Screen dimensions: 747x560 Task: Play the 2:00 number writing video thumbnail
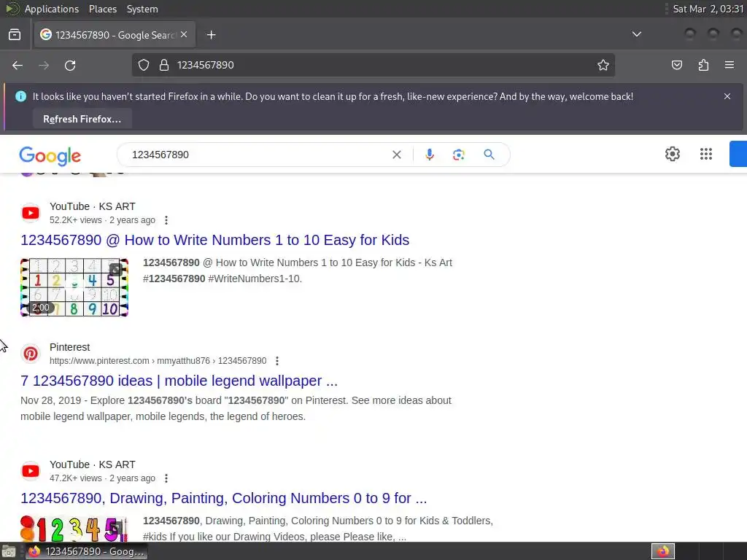pyautogui.click(x=74, y=287)
